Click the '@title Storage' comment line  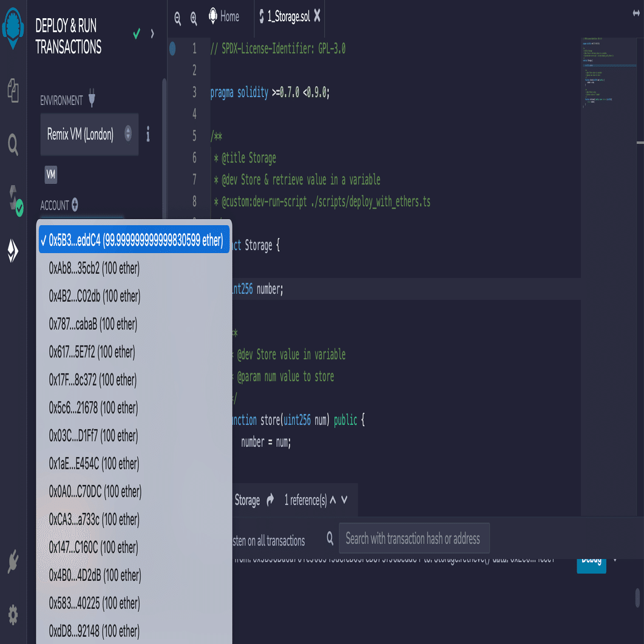point(245,158)
